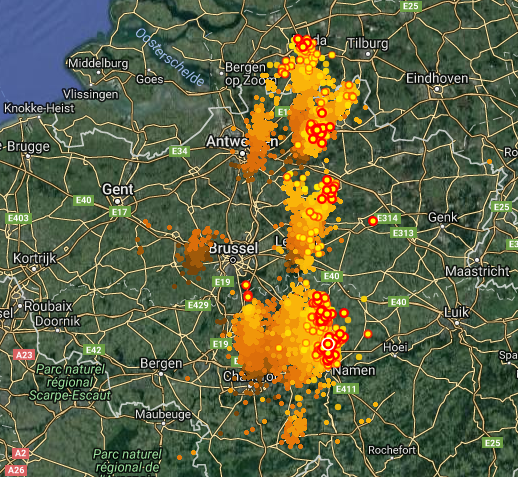The width and height of the screenshot is (518, 477).
Task: Click the red A23 road shield
Action: (24, 355)
